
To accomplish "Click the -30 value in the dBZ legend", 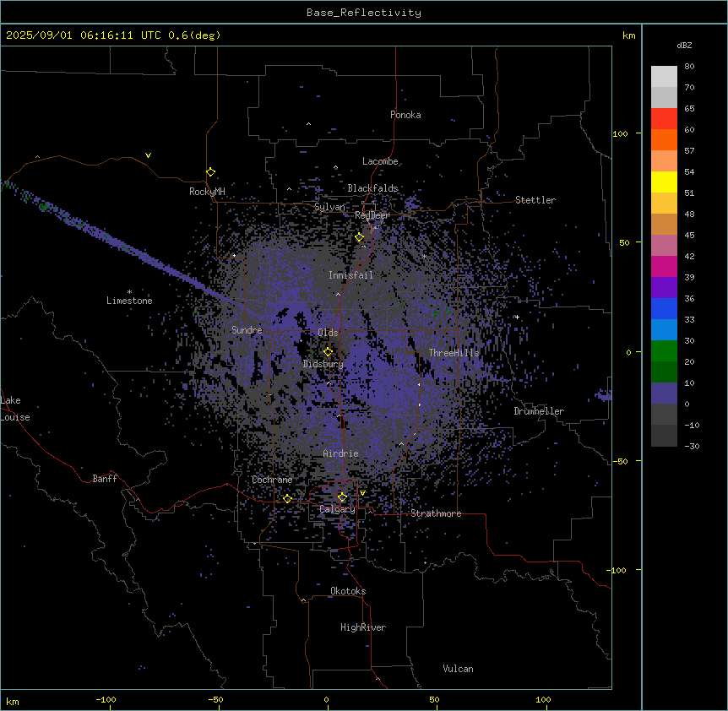I will pyautogui.click(x=692, y=447).
